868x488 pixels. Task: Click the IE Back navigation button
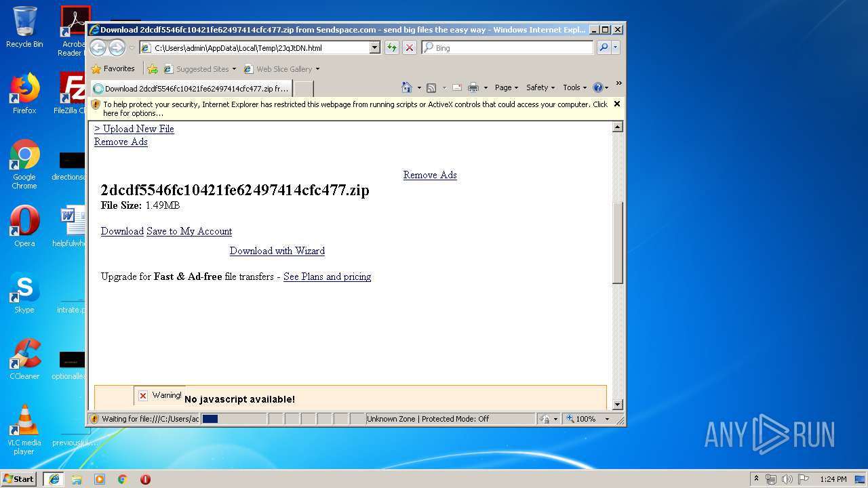pyautogui.click(x=98, y=47)
